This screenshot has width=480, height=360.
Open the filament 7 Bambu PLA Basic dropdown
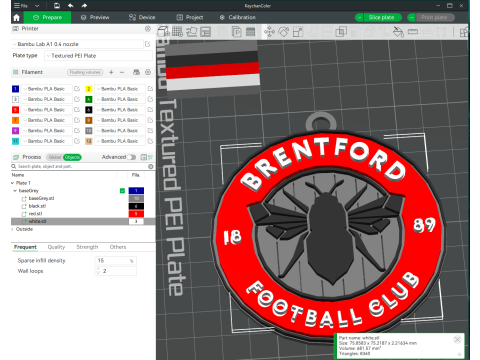(x=46, y=120)
